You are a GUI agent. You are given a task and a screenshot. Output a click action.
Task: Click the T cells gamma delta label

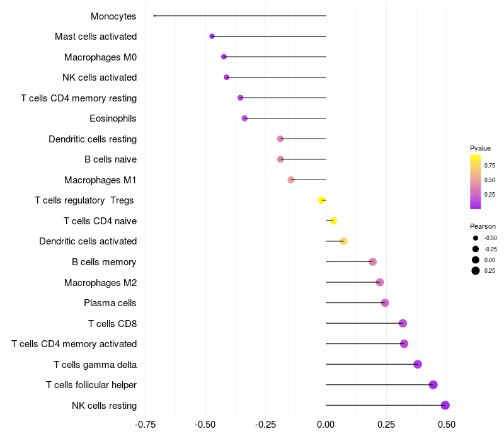[95, 365]
